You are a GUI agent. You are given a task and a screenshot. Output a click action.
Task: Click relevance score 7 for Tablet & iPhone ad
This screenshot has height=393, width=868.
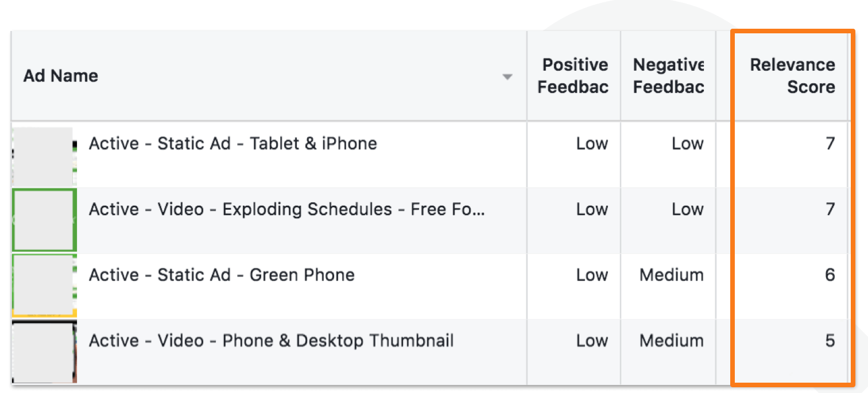tap(830, 144)
